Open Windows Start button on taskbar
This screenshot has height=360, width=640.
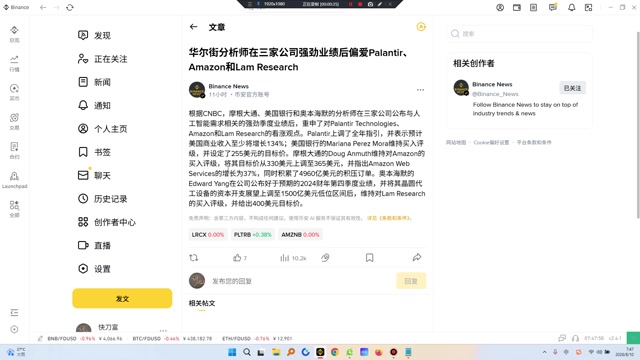pyautogui.click(x=232, y=352)
